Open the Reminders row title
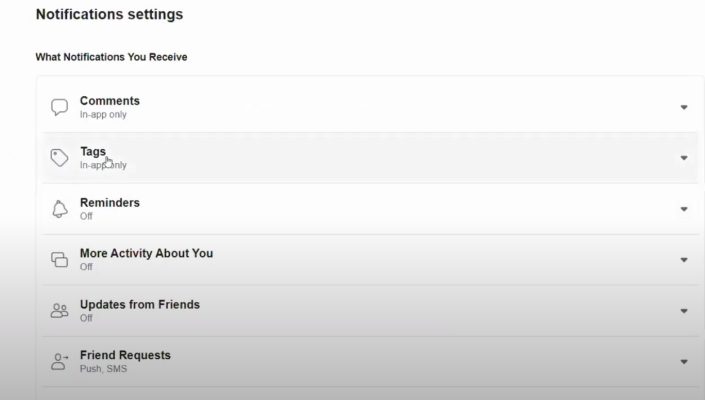Viewport: 705px width, 400px height. tap(110, 203)
